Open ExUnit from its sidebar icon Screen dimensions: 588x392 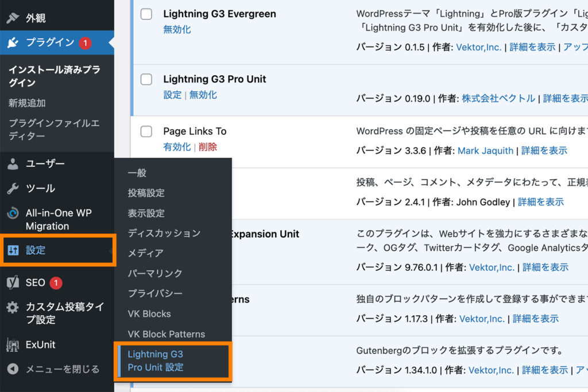pos(13,345)
